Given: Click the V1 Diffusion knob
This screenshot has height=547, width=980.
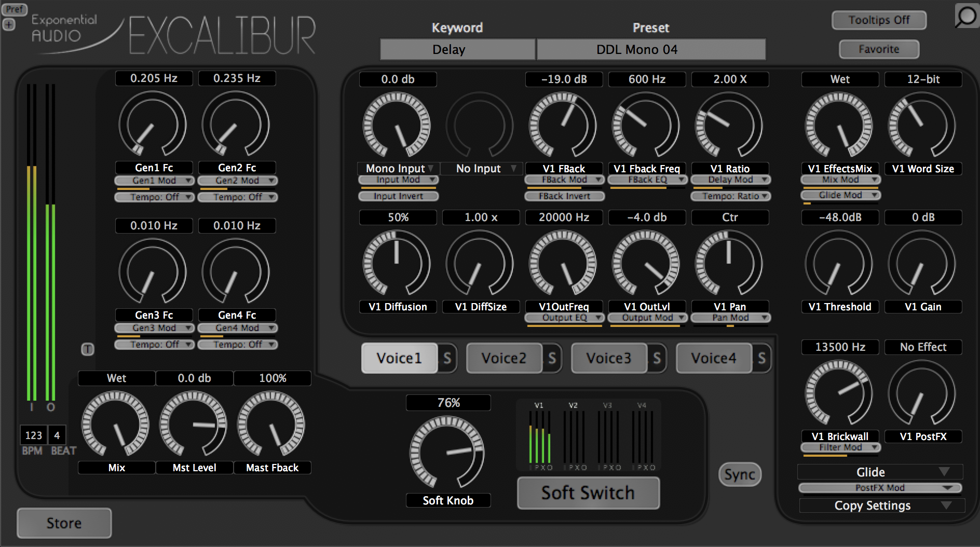Looking at the screenshot, I should tap(397, 263).
